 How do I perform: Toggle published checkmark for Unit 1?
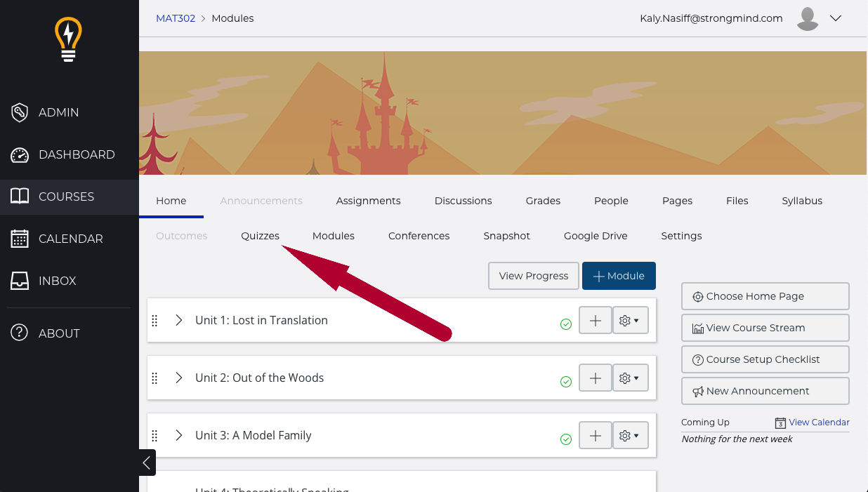(565, 324)
